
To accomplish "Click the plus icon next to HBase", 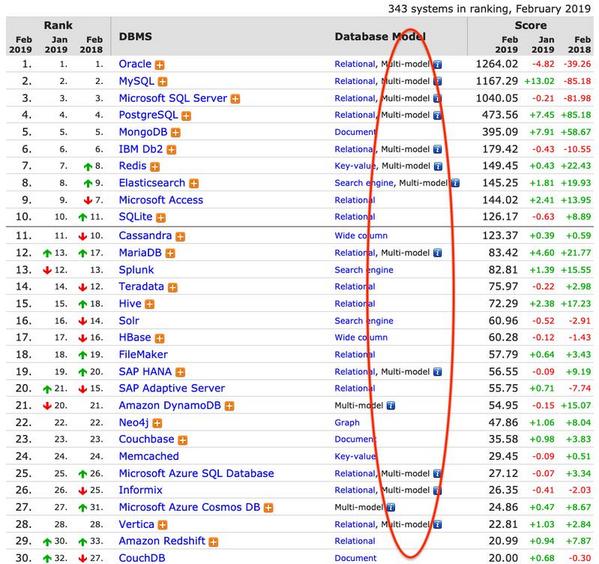I will 160,338.
